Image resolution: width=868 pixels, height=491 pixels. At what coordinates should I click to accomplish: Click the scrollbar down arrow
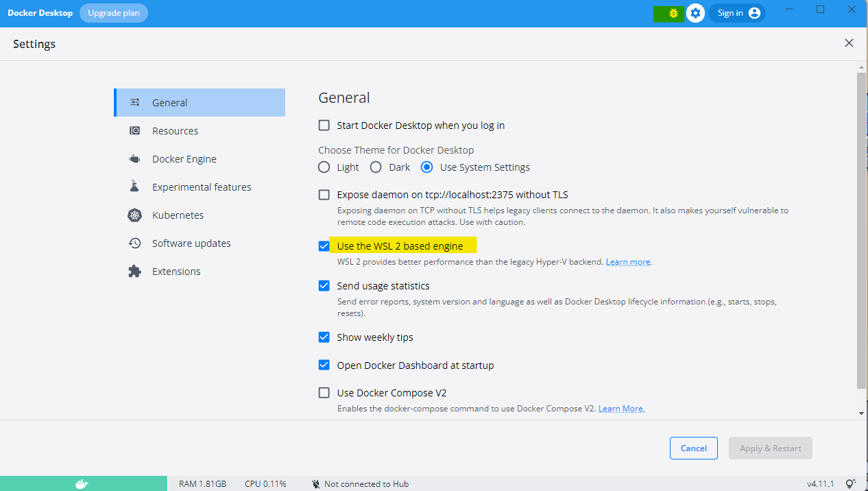click(x=862, y=414)
